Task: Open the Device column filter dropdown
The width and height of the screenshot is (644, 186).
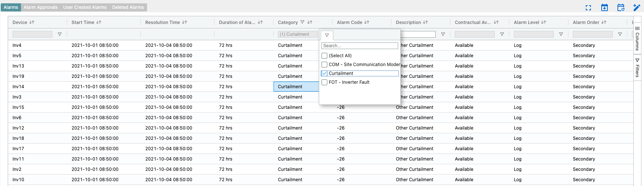Action: pos(60,34)
